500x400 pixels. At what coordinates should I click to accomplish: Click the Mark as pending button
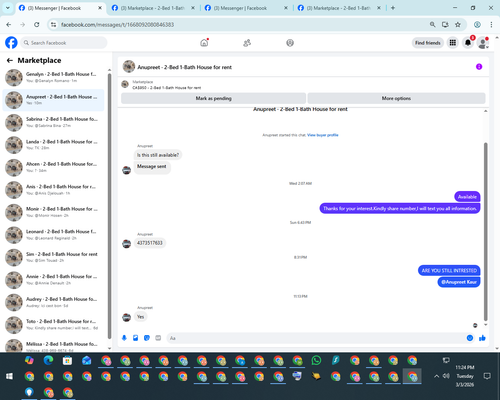tap(213, 98)
